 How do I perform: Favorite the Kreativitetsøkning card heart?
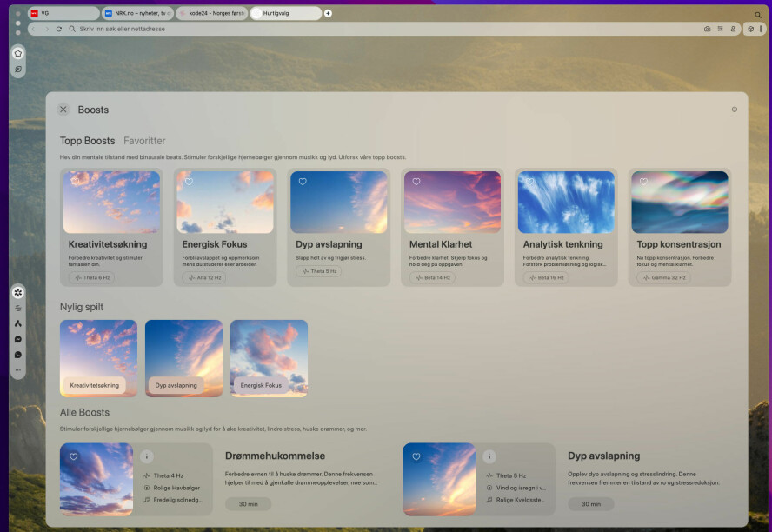click(75, 182)
